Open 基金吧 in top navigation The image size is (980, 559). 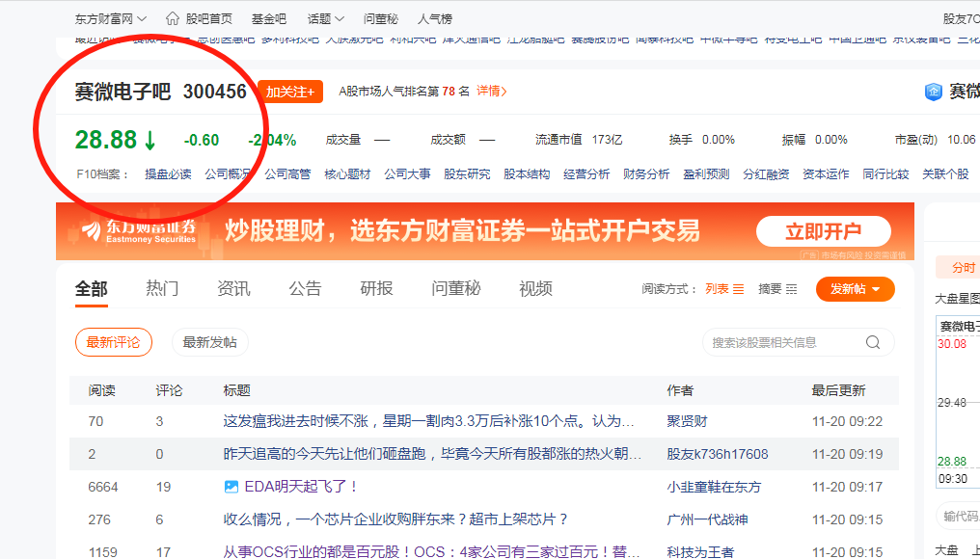point(269,19)
